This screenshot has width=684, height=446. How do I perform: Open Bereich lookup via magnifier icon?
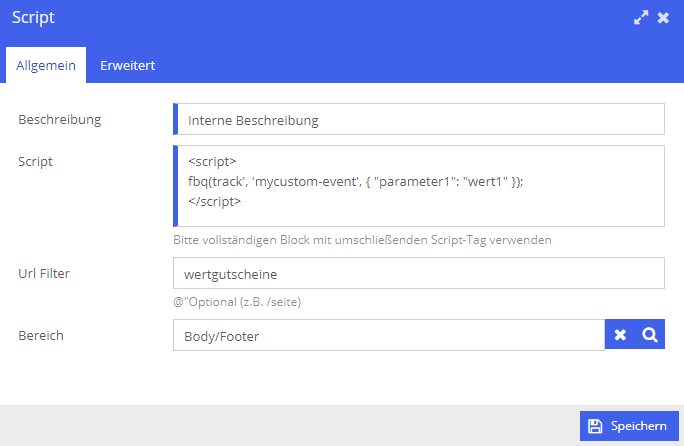(650, 335)
